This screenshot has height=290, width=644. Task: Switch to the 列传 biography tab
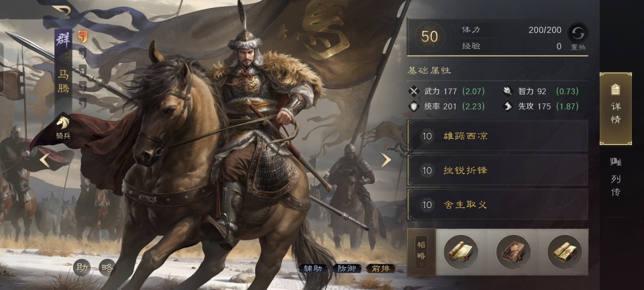pyautogui.click(x=615, y=177)
